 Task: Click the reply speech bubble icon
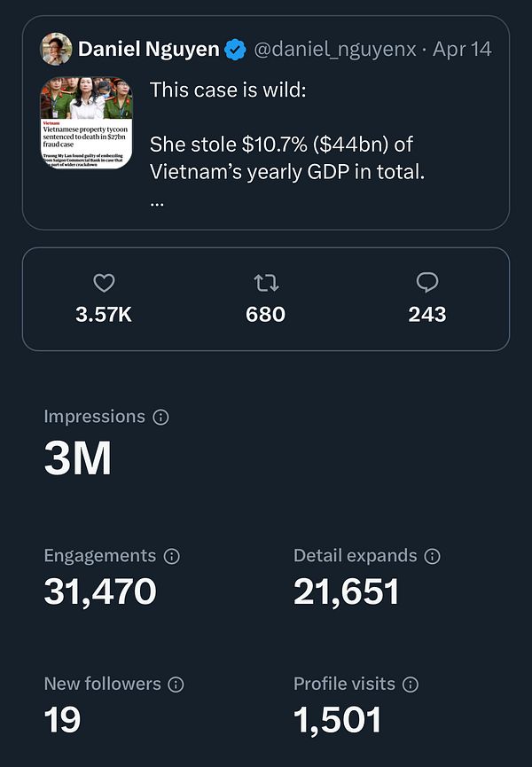click(x=427, y=283)
